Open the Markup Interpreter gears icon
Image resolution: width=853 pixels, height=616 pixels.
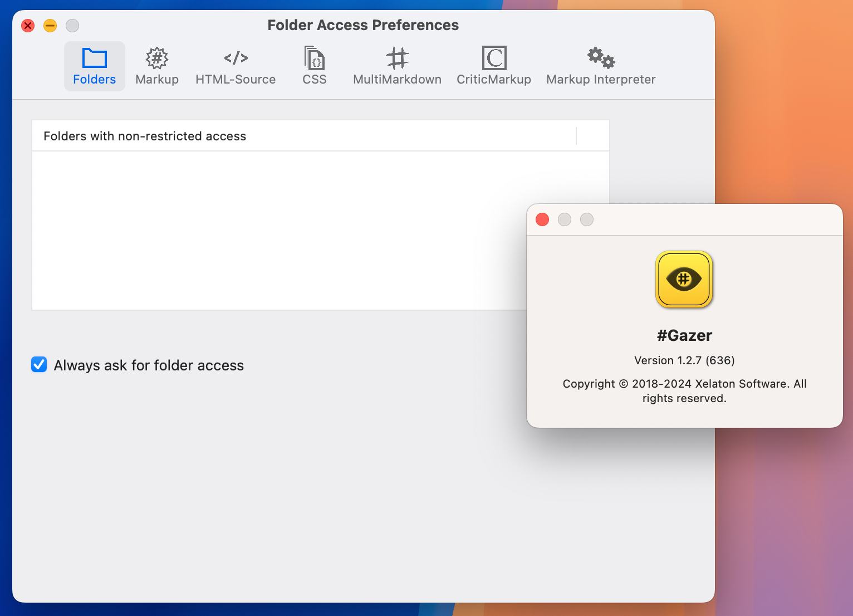[600, 65]
